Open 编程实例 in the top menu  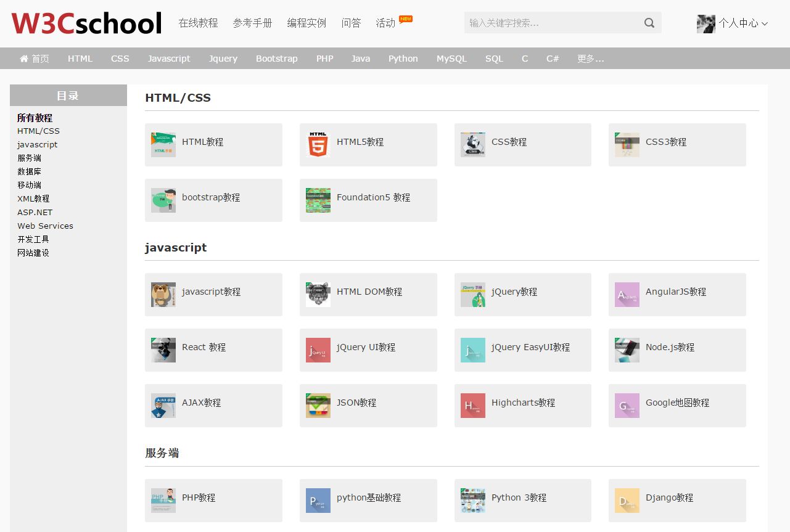(307, 23)
